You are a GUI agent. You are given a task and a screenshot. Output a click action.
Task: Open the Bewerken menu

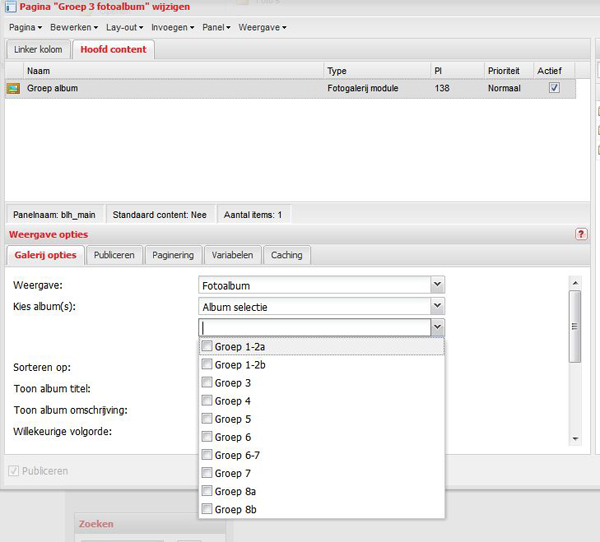pyautogui.click(x=74, y=28)
